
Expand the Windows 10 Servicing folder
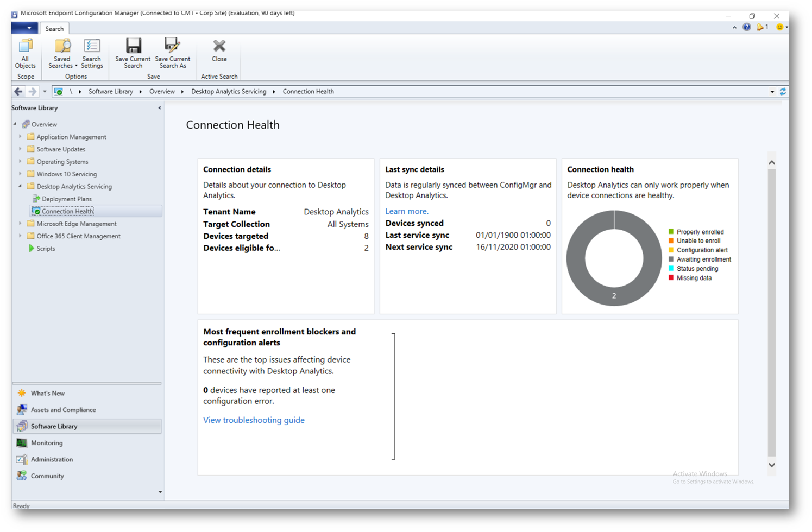pyautogui.click(x=20, y=174)
